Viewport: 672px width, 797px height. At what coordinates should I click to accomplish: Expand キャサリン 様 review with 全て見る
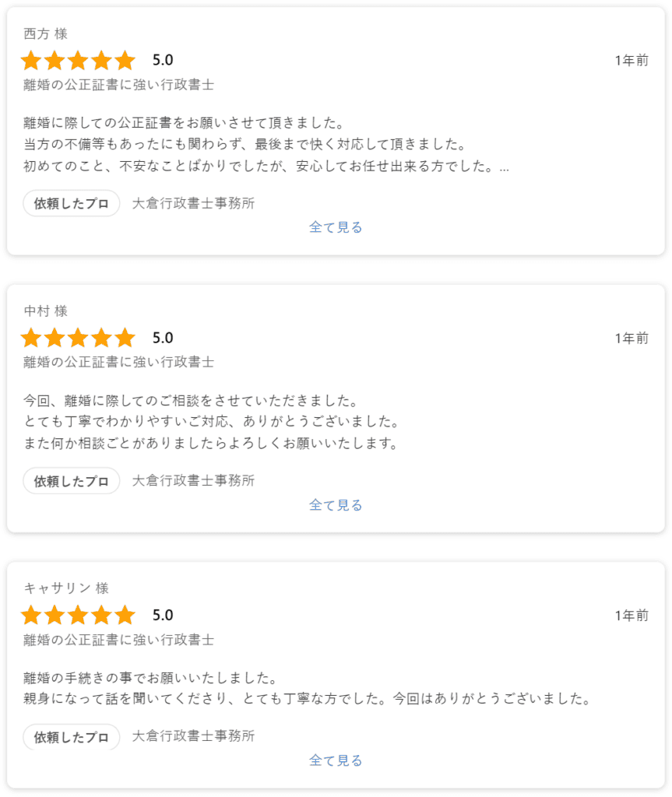[x=336, y=760]
